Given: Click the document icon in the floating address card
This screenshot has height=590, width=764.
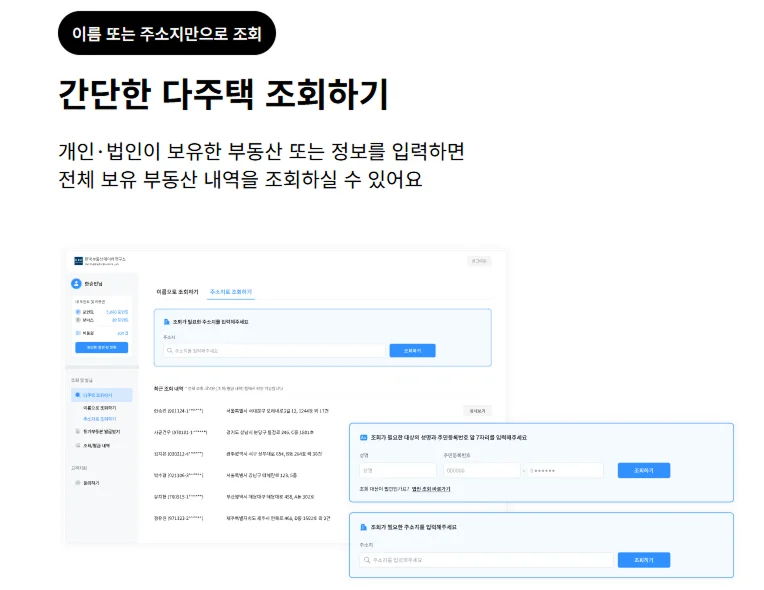Looking at the screenshot, I should pos(363,527).
